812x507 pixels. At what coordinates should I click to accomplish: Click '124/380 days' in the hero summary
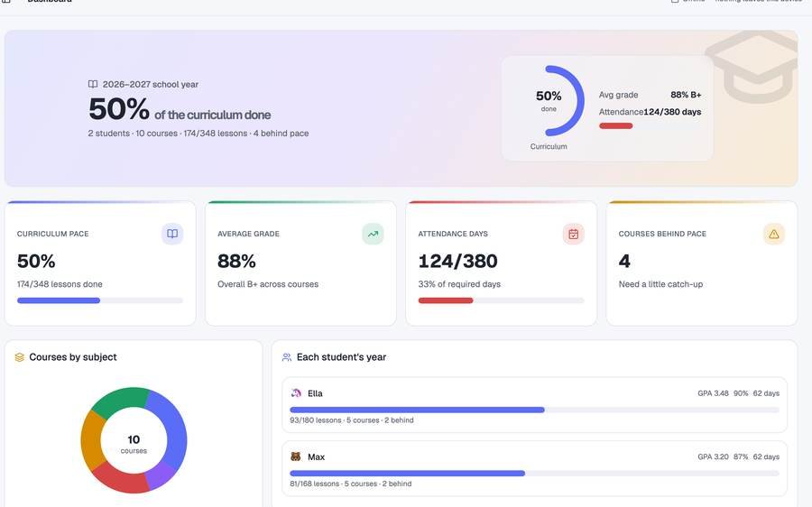672,112
